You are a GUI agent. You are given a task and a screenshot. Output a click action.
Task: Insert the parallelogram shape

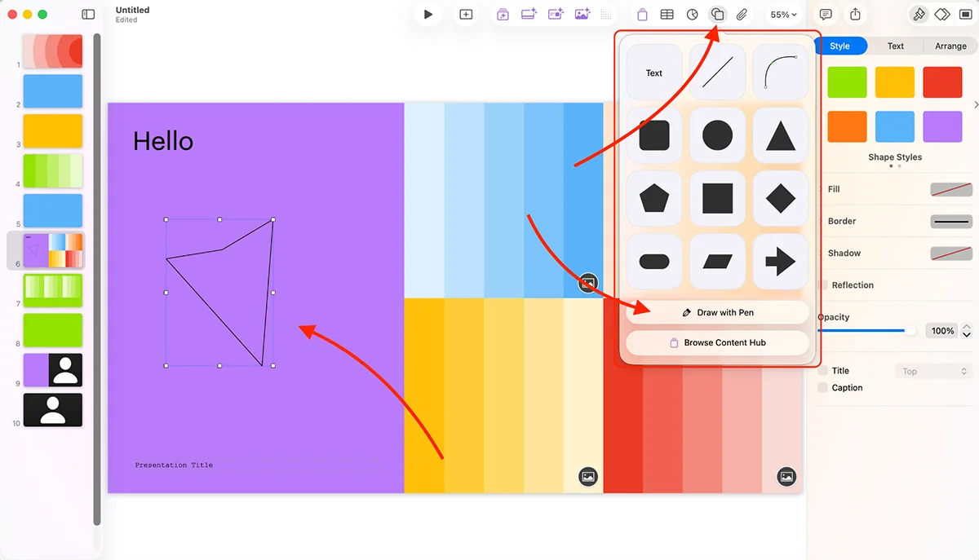pyautogui.click(x=717, y=262)
